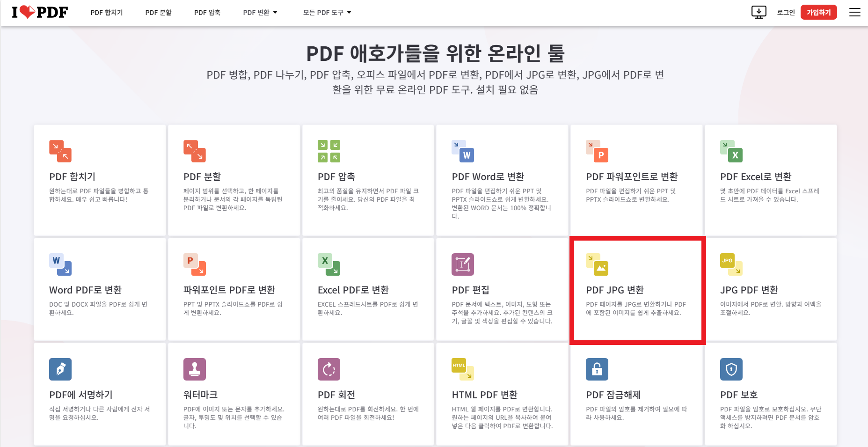Open the PDF 회전 card title
Screen dimensions: 868x447
point(336,395)
